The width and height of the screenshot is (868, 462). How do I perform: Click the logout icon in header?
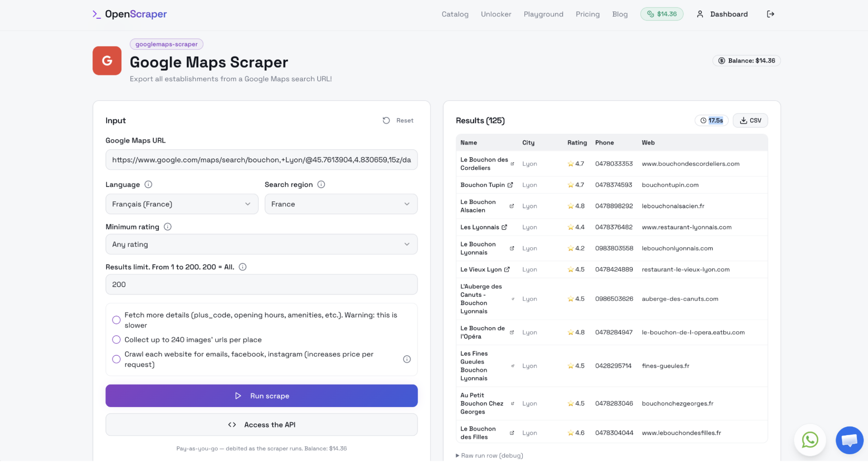point(770,14)
